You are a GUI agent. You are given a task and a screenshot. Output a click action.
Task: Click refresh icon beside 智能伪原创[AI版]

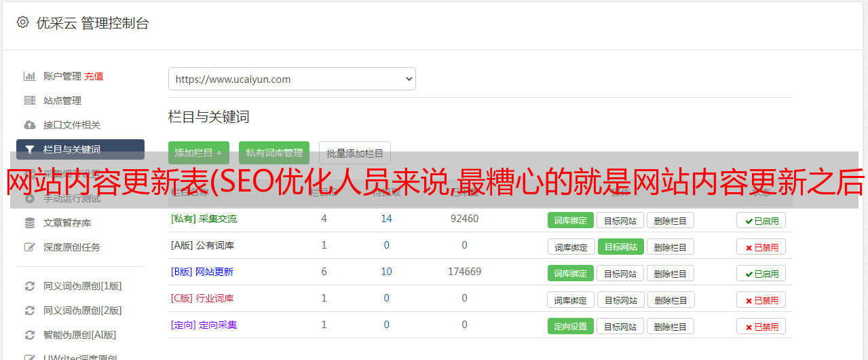point(30,335)
